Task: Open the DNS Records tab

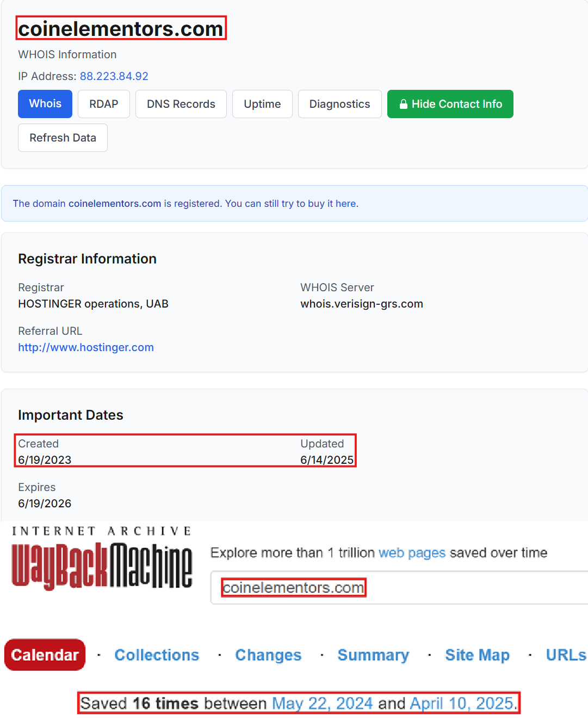Action: tap(181, 104)
